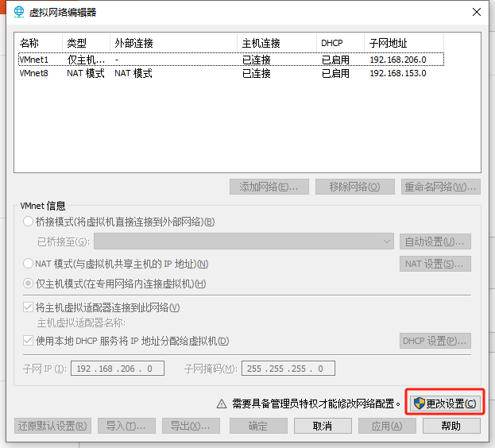Click the 帮助 button

(451, 426)
